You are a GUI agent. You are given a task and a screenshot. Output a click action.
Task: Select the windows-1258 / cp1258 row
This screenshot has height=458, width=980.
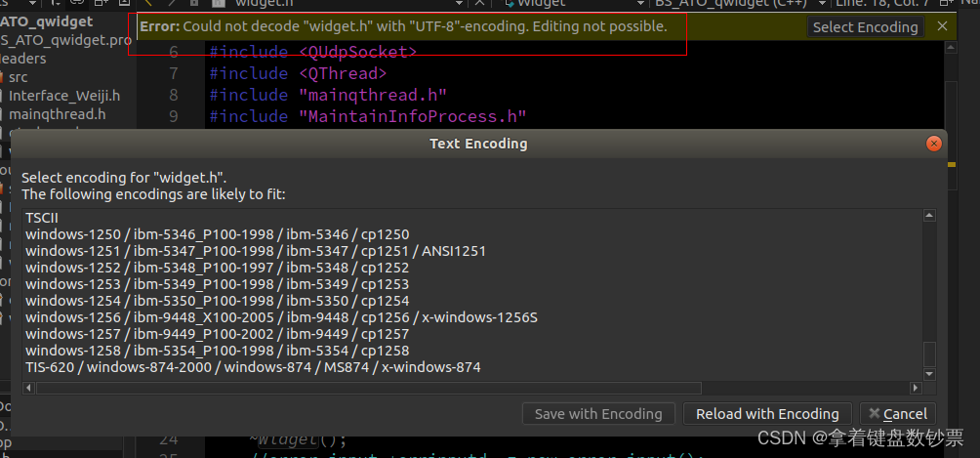point(472,351)
